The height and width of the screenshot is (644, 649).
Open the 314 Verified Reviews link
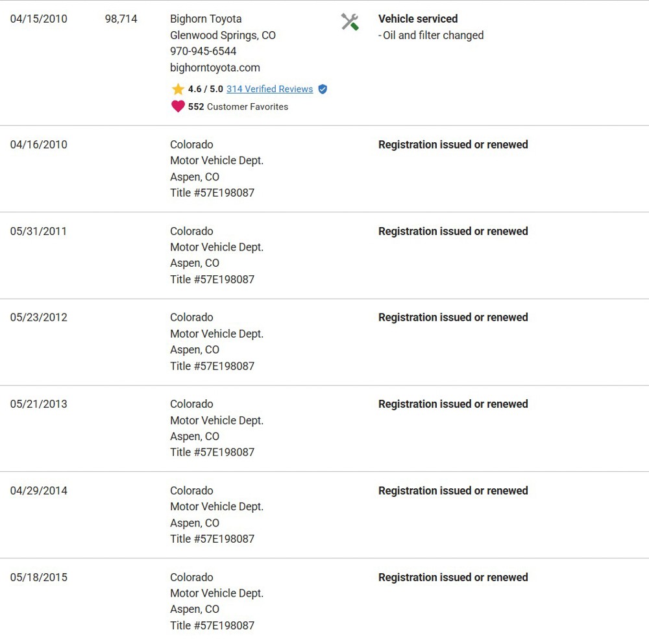(269, 89)
